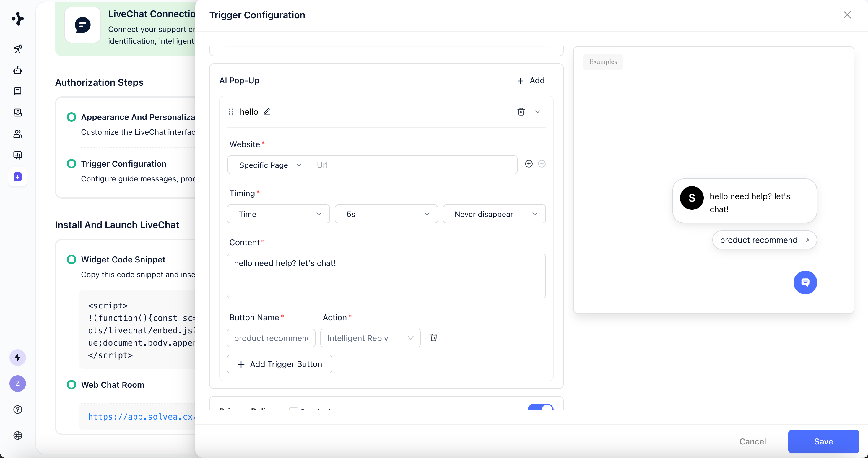Click the plus circle to add website URL
The height and width of the screenshot is (458, 868).
(x=529, y=164)
